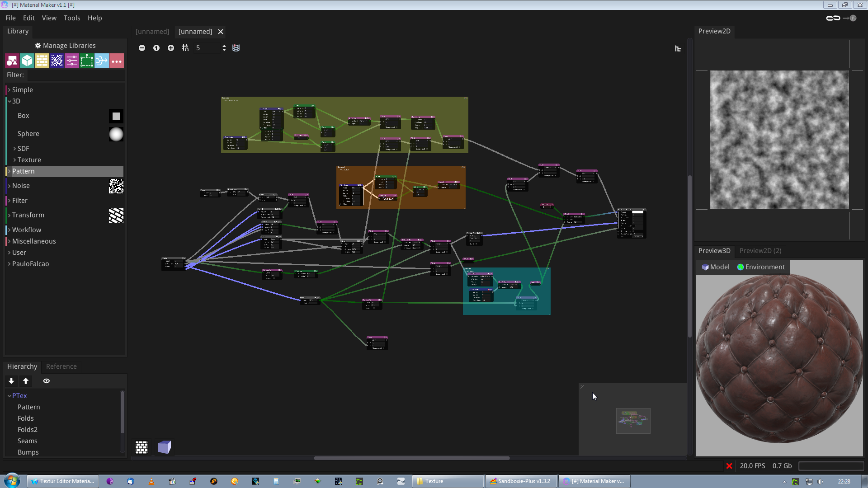Screen dimensions: 868x488
Task: Select the Pattern bricks library icon
Action: click(x=42, y=61)
